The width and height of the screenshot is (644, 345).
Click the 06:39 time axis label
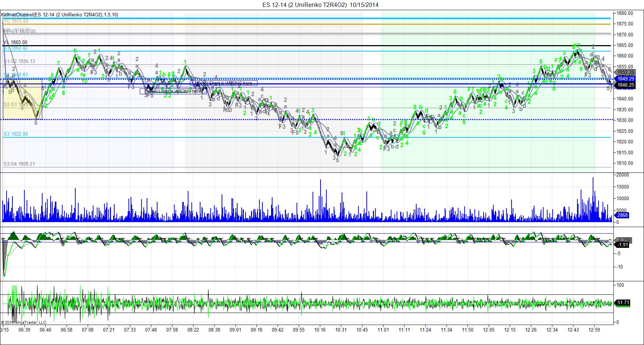[25, 330]
